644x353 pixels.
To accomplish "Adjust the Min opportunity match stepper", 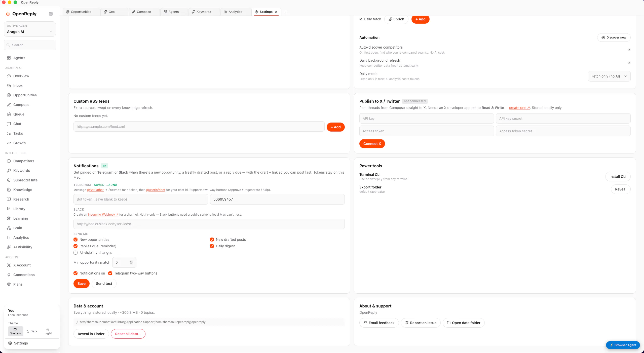I will 131,262.
